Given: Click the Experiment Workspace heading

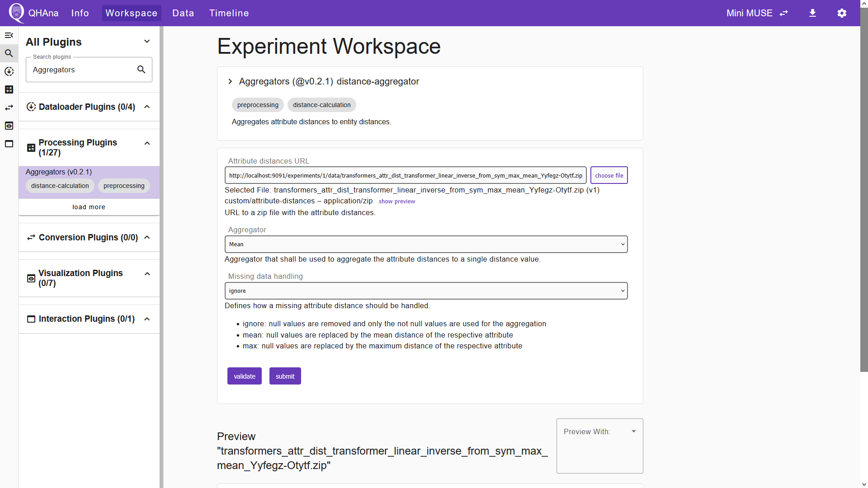Looking at the screenshot, I should (329, 46).
